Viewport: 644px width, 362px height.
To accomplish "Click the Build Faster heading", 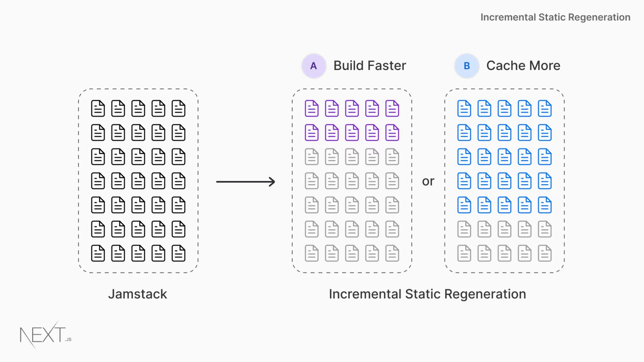I will point(370,66).
